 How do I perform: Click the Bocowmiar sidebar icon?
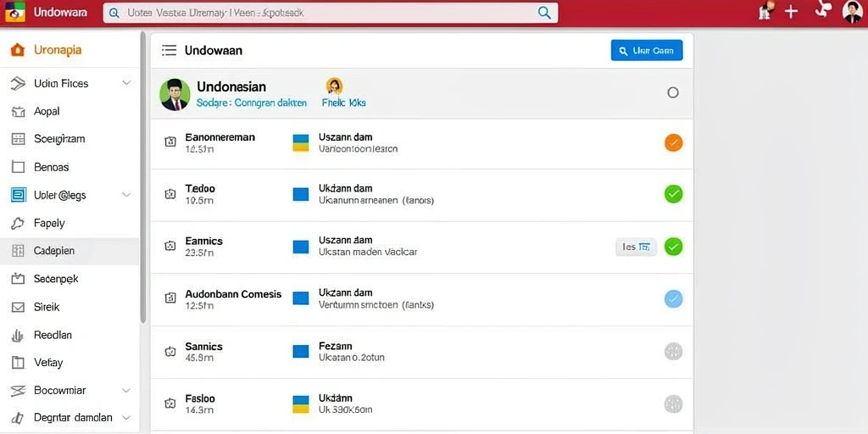19,391
